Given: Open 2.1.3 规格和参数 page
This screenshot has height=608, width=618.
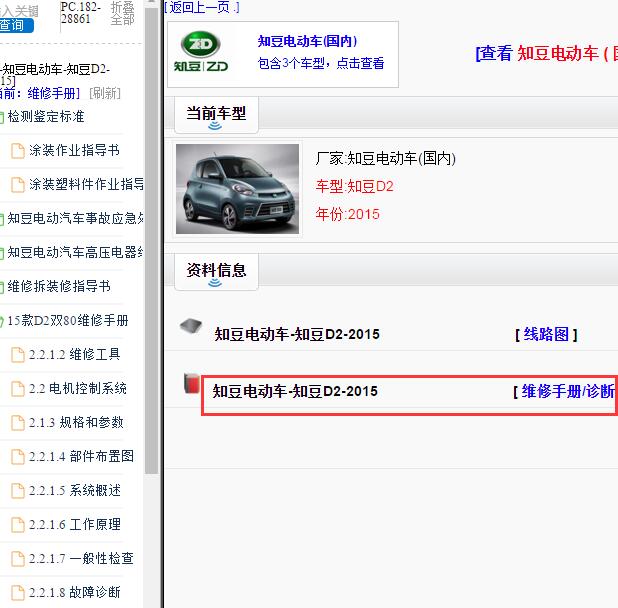Looking at the screenshot, I should (76, 422).
